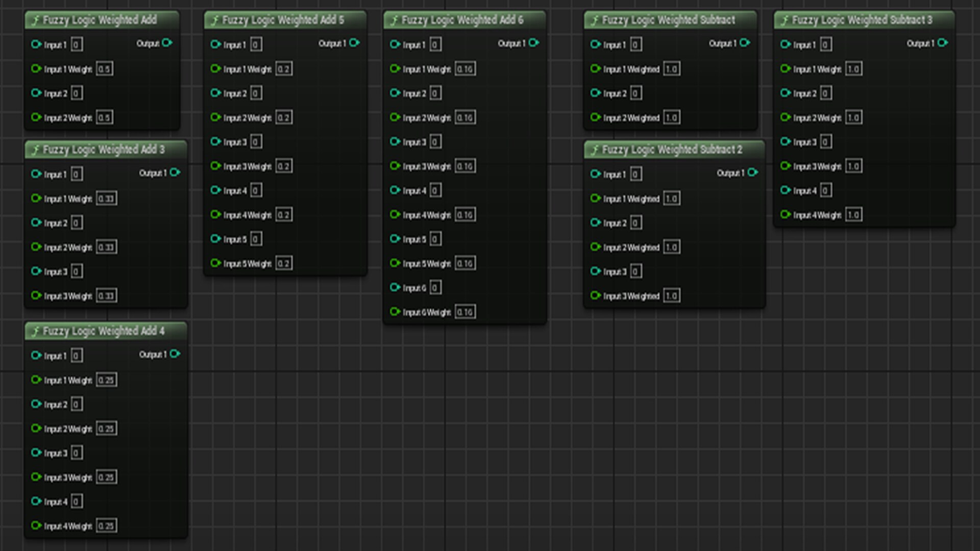980x551 pixels.
Task: Click the Input 2 Weight 1.0 field on Subtract 3
Action: [853, 117]
